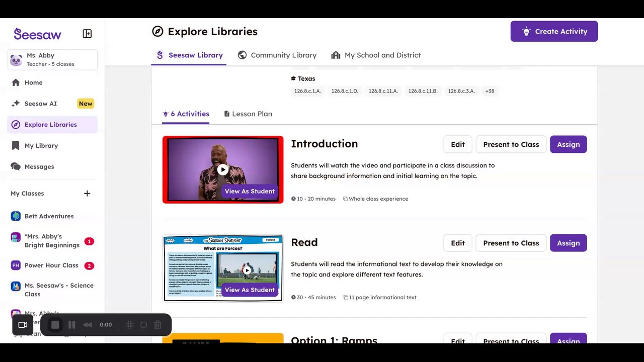The height and width of the screenshot is (362, 644).
Task: Pause the screen recording
Action: (72, 325)
